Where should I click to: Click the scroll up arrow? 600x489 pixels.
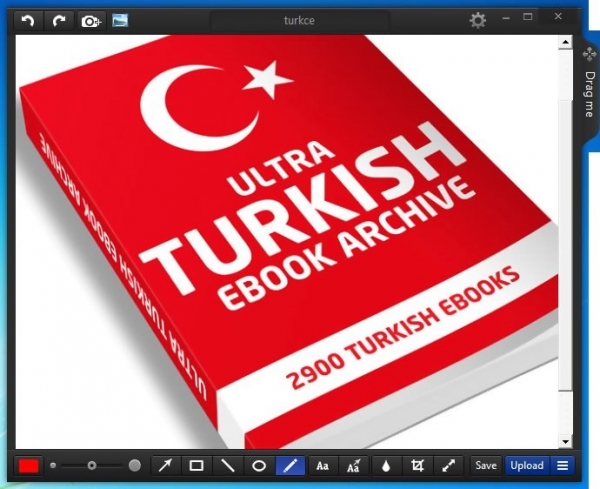[x=565, y=42]
